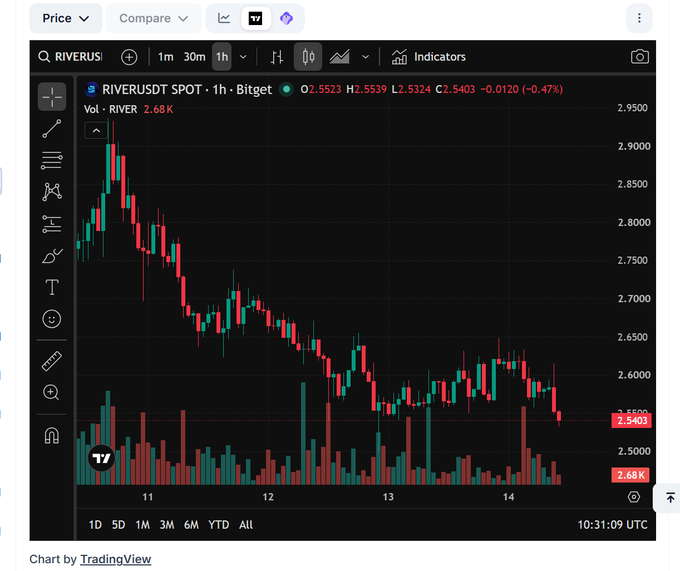Image resolution: width=680 pixels, height=571 pixels.
Task: Click the 10:31:09 UTC timezone clock
Action: click(x=612, y=525)
